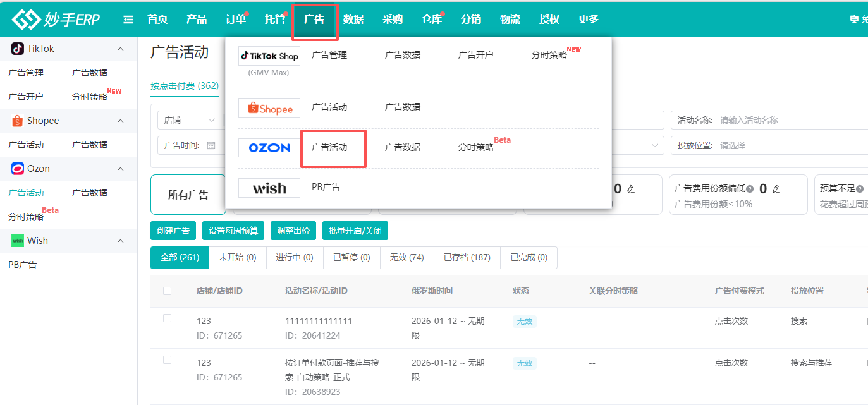This screenshot has height=405, width=868.
Task: Open the 采购 menu in the top navigation
Action: [x=393, y=19]
